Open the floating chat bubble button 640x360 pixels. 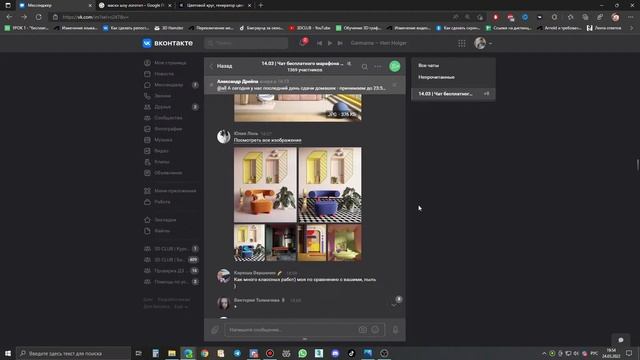[x=621, y=340]
